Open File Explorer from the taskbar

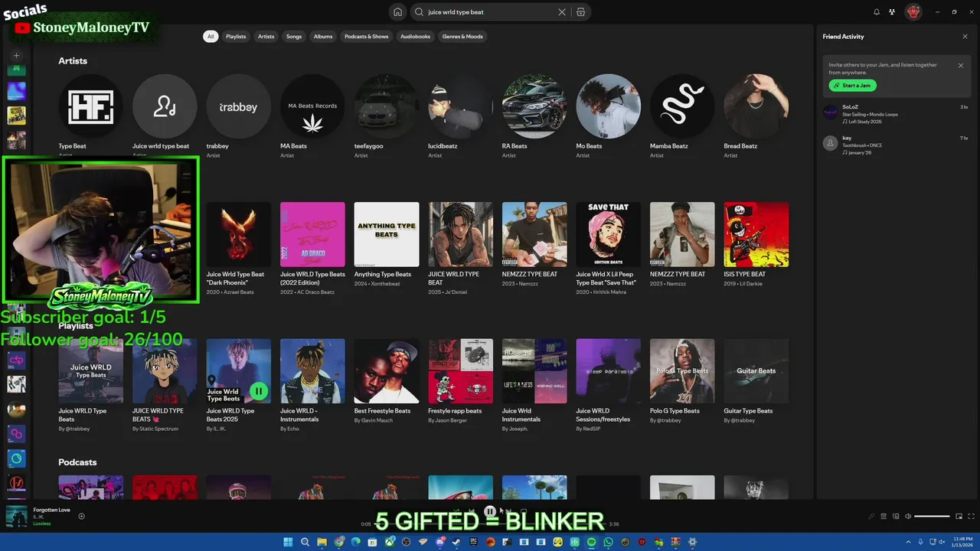point(322,542)
